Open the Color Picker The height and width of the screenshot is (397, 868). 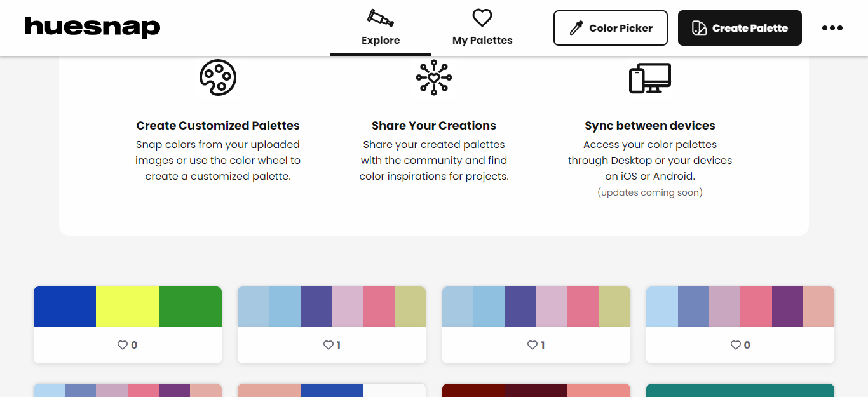611,28
